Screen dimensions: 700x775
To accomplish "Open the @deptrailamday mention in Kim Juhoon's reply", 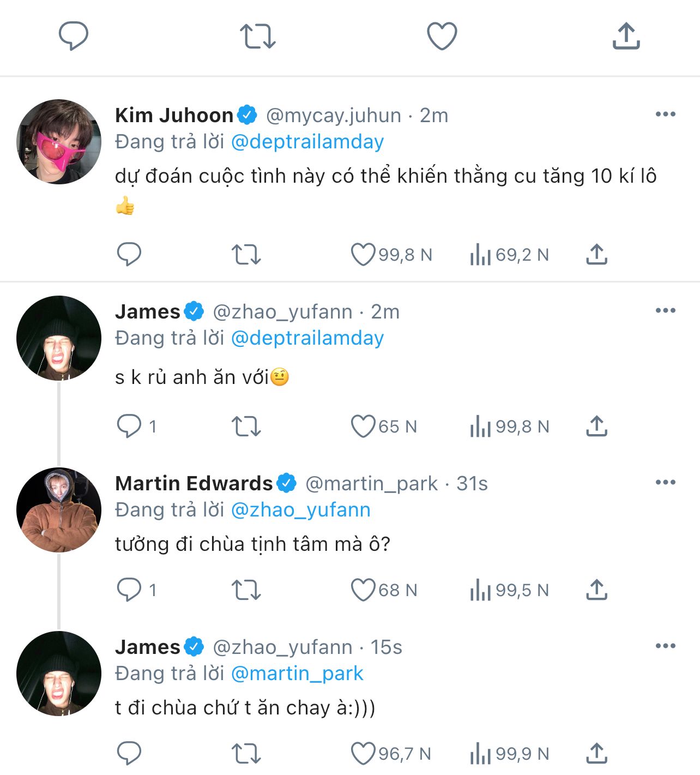I will [307, 142].
